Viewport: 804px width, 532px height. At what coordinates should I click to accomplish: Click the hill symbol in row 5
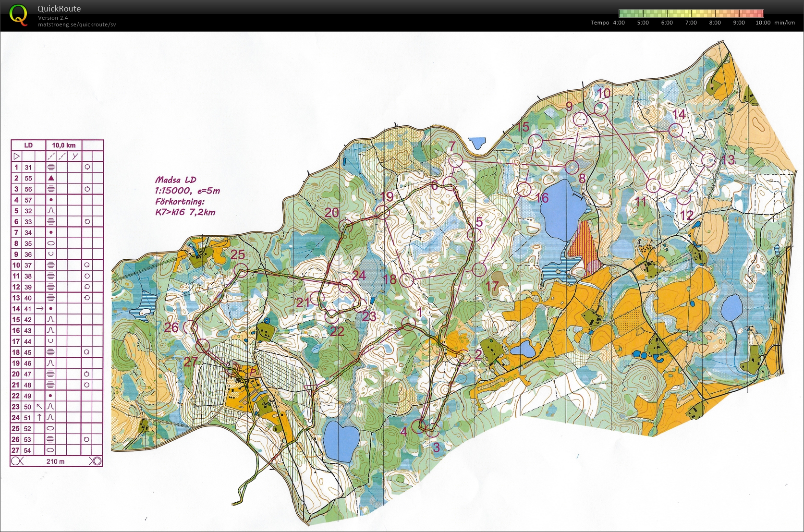51,211
